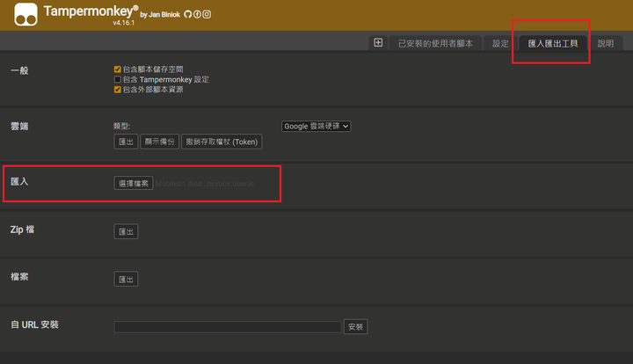Click the 一般 section label
The image size is (633, 364).
(19, 70)
